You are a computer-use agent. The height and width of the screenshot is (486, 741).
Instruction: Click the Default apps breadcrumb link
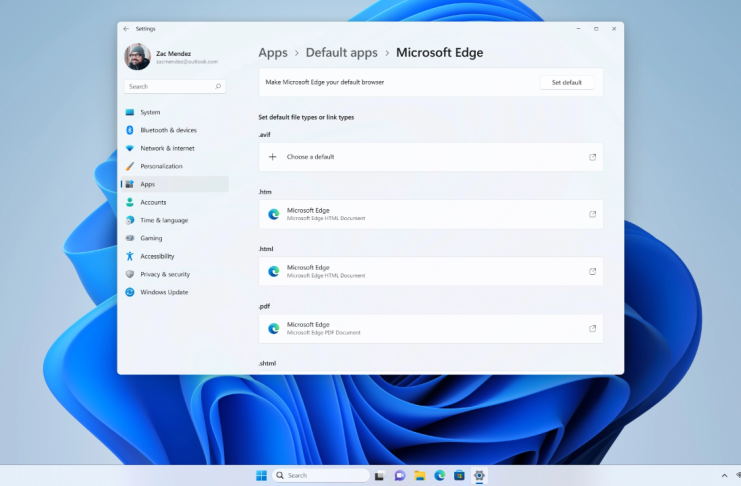(x=342, y=52)
